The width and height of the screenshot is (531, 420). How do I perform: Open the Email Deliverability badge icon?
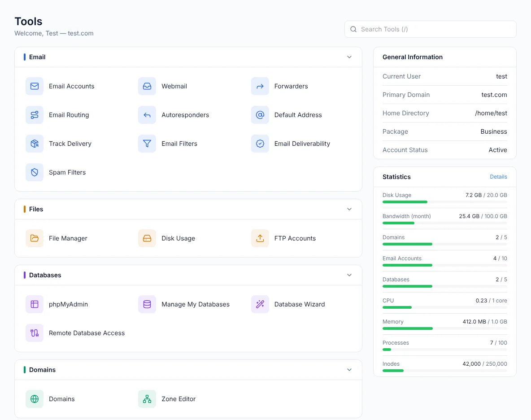[260, 144]
